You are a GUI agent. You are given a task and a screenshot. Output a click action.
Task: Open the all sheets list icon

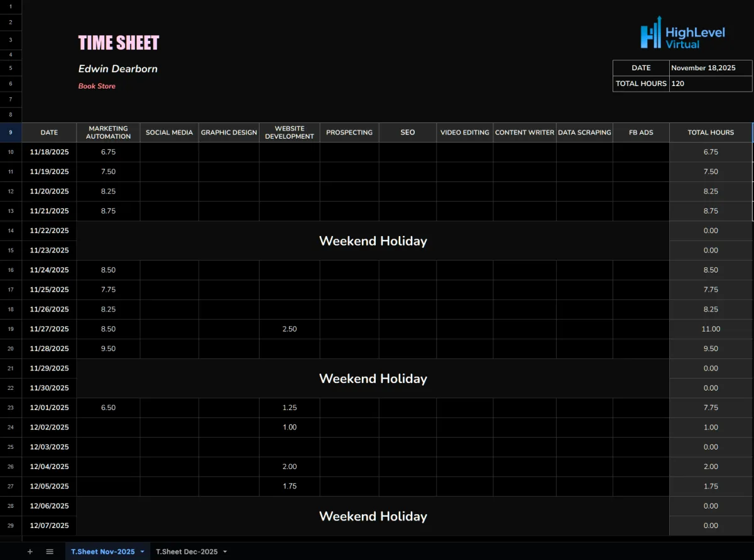[x=50, y=552]
